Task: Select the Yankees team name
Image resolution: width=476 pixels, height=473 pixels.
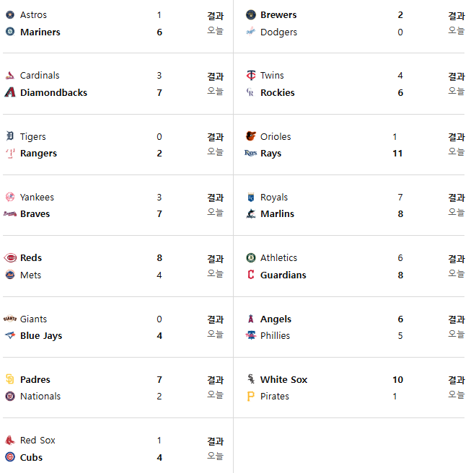Action: [x=37, y=198]
